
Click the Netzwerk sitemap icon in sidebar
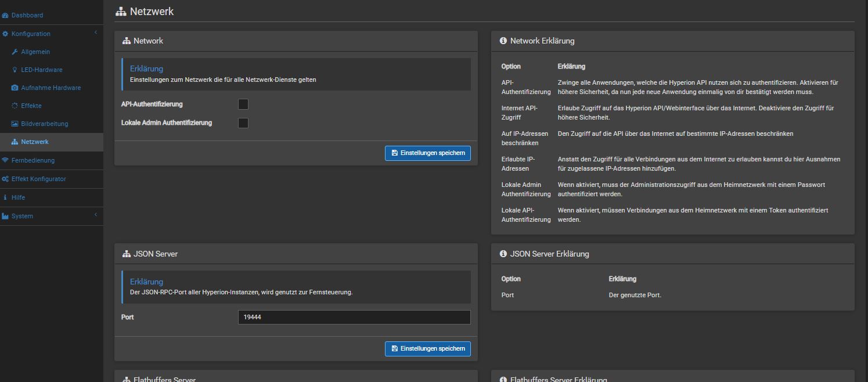point(15,142)
